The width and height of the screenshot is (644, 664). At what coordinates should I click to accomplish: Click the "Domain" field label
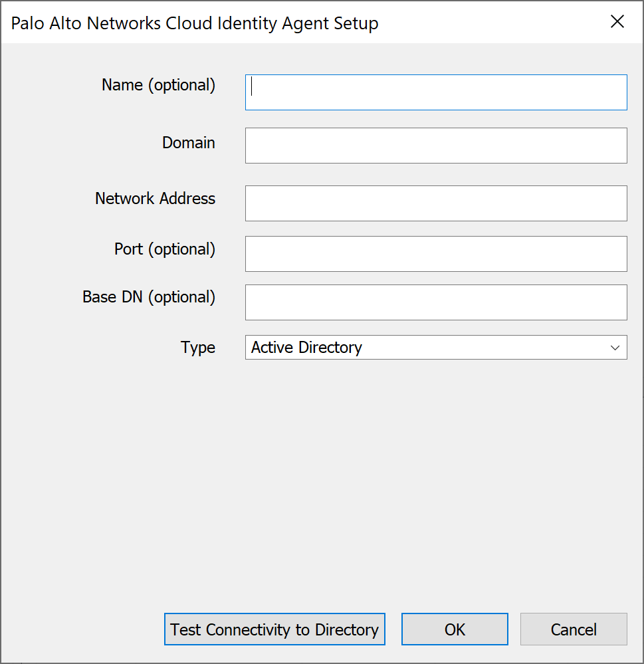click(189, 143)
